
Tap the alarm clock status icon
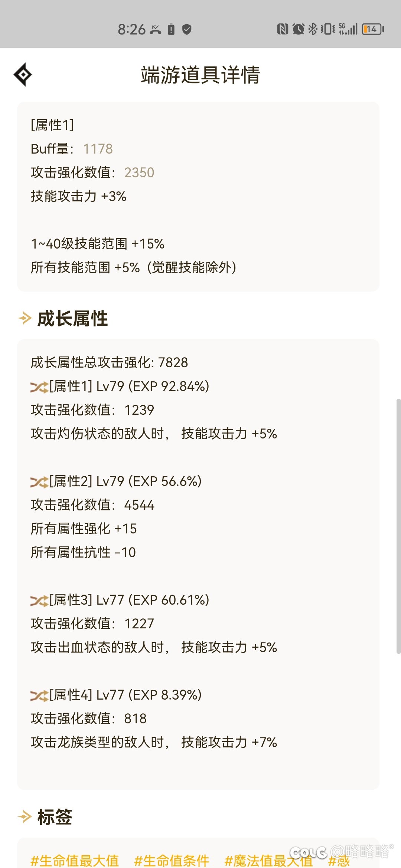click(298, 29)
